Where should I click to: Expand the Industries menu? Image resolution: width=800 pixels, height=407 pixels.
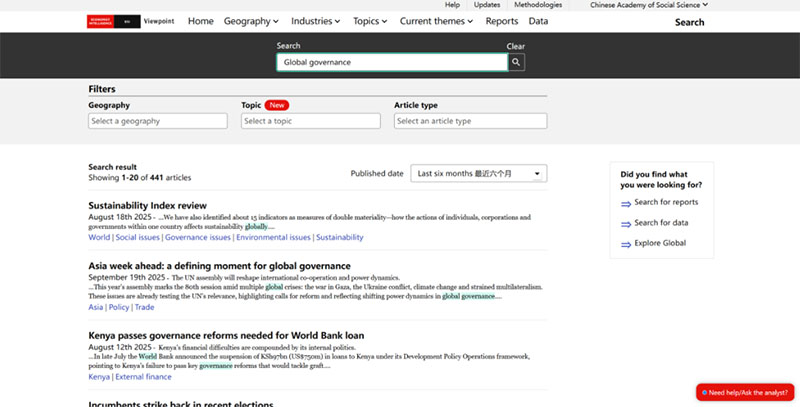pyautogui.click(x=315, y=21)
